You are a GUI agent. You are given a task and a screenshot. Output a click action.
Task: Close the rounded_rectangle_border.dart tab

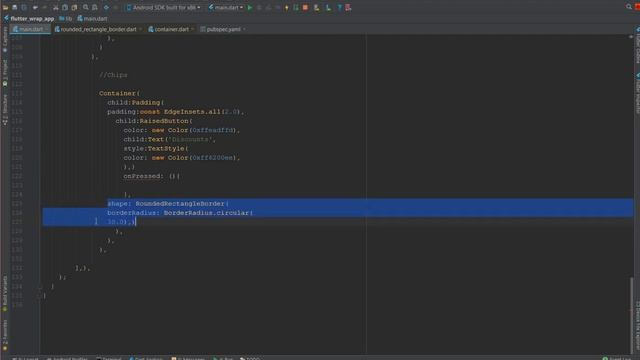pyautogui.click(x=141, y=29)
